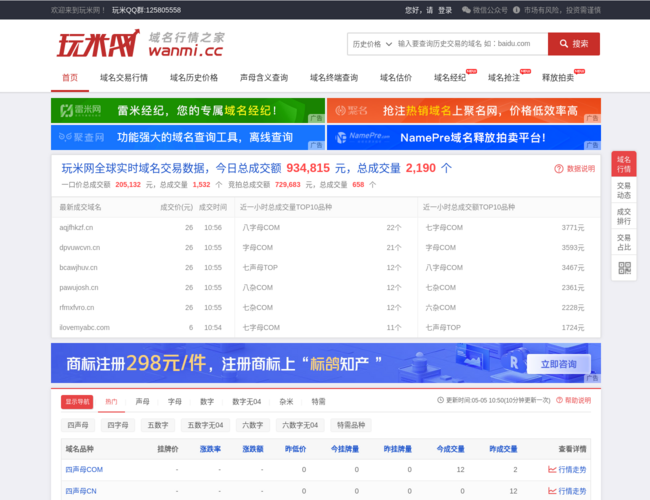This screenshot has width=650, height=500.
Task: Open the 微信公众号 WeChat icon link
Action: point(466,10)
